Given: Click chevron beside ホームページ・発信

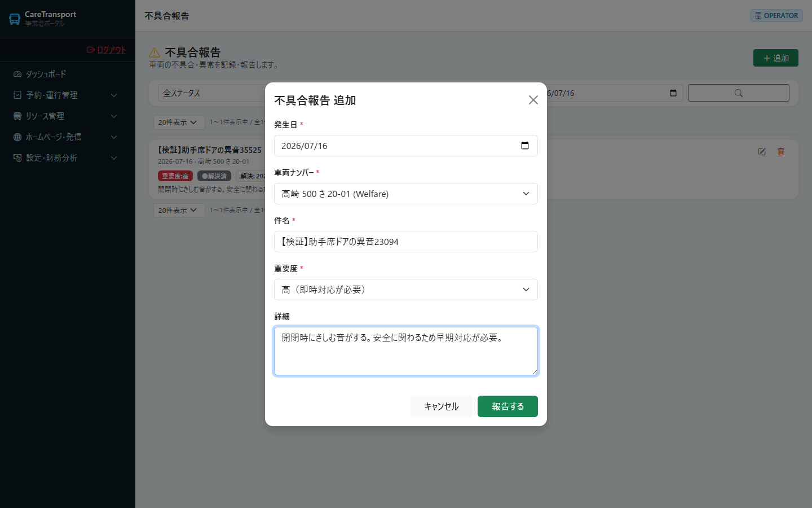Looking at the screenshot, I should [114, 137].
